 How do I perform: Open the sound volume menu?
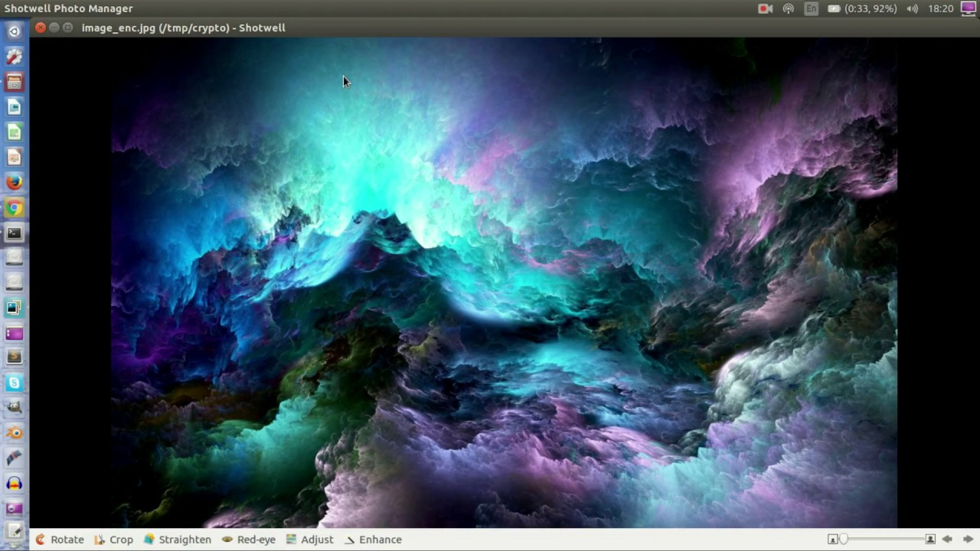tap(912, 8)
